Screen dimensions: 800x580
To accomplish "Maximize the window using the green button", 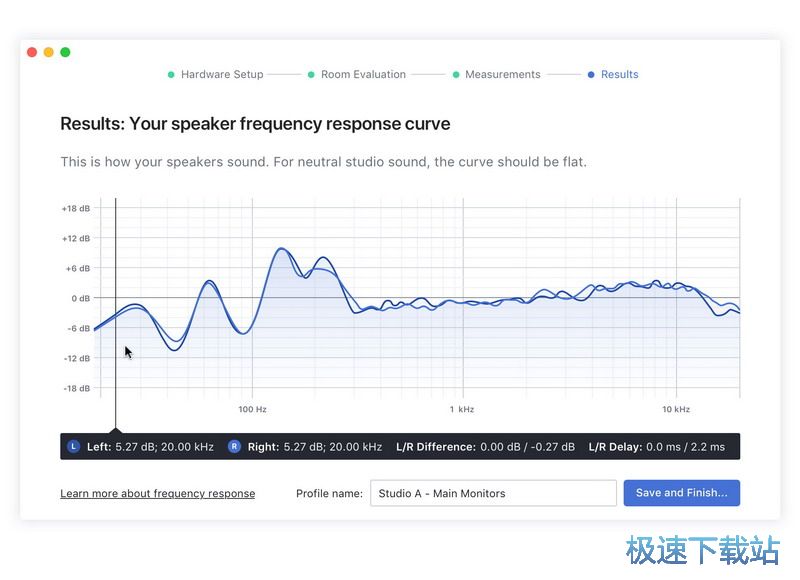I will (65, 52).
